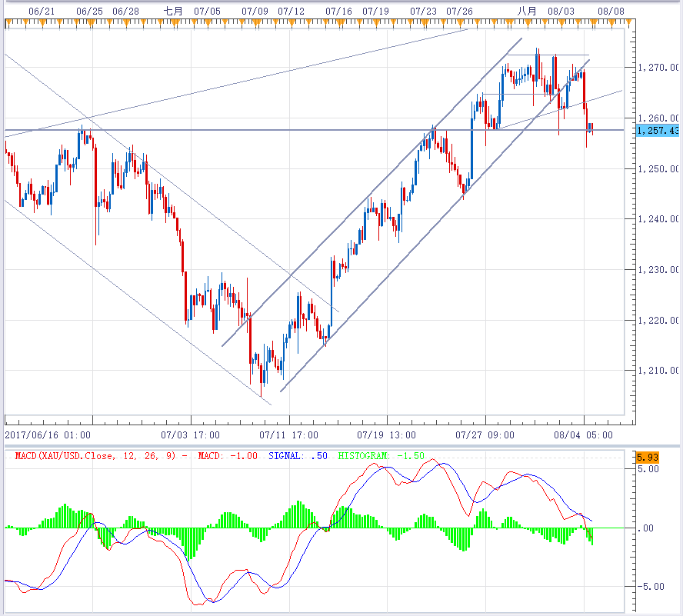Select the highlighted current price tag 1,257.43
Screen dimensions: 683x616
click(x=658, y=131)
